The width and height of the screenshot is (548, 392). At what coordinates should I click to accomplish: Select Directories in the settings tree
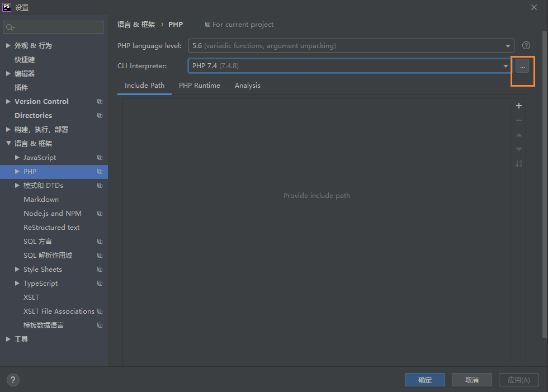pyautogui.click(x=33, y=116)
